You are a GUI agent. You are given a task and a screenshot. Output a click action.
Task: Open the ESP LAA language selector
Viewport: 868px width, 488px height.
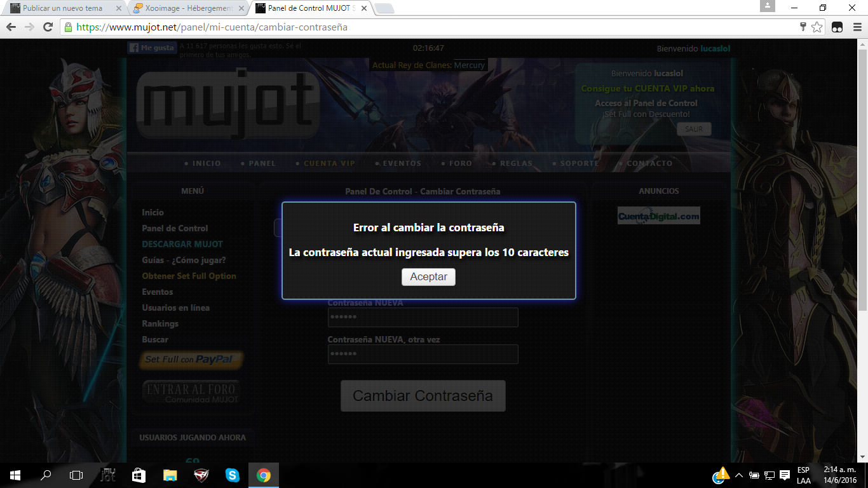pyautogui.click(x=803, y=475)
